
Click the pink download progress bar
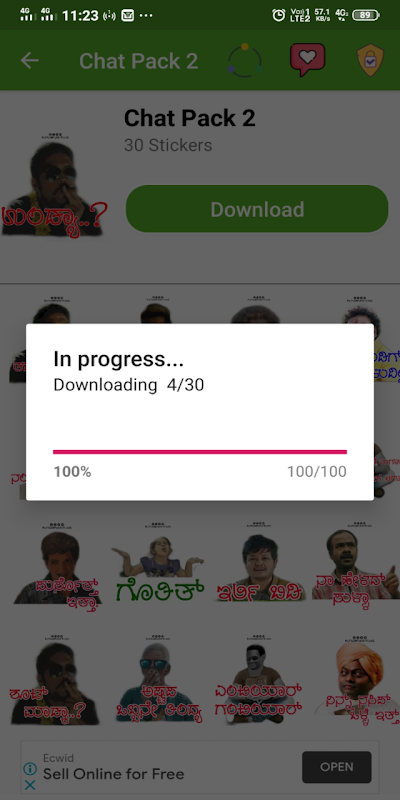point(199,452)
